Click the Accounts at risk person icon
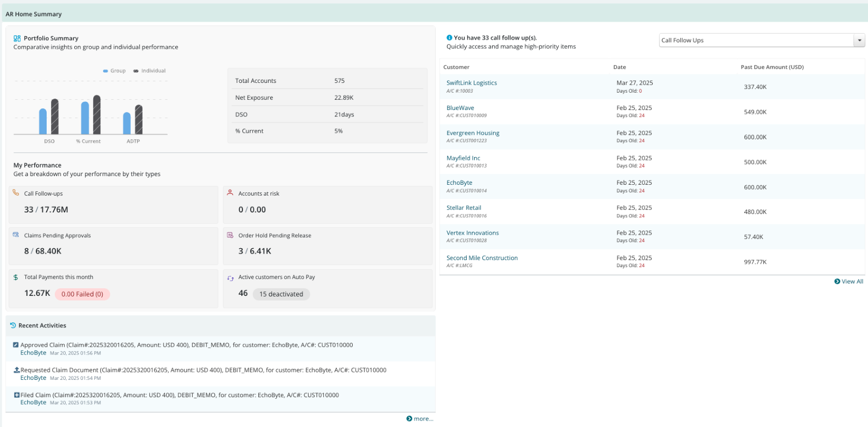The image size is (868, 427). (230, 193)
